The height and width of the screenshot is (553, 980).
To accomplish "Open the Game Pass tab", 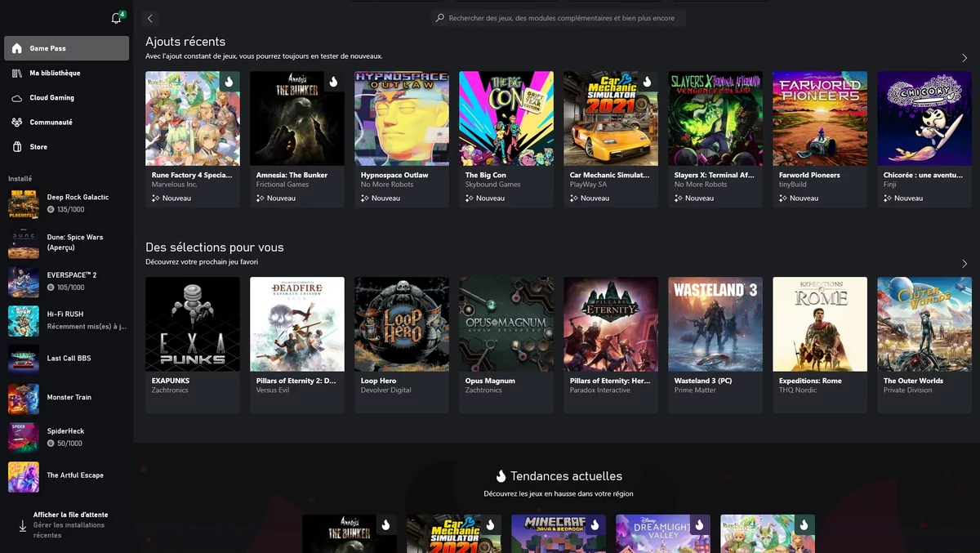I will (x=67, y=48).
